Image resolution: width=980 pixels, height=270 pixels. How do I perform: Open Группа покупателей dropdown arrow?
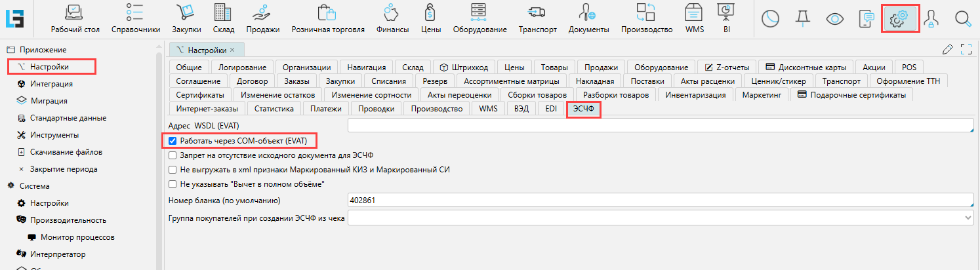(x=968, y=217)
